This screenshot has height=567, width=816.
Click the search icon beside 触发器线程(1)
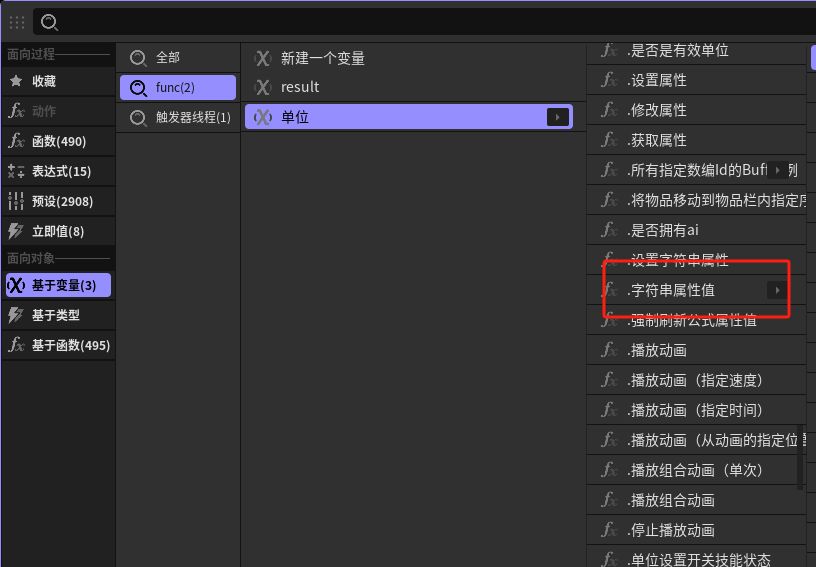tap(138, 118)
